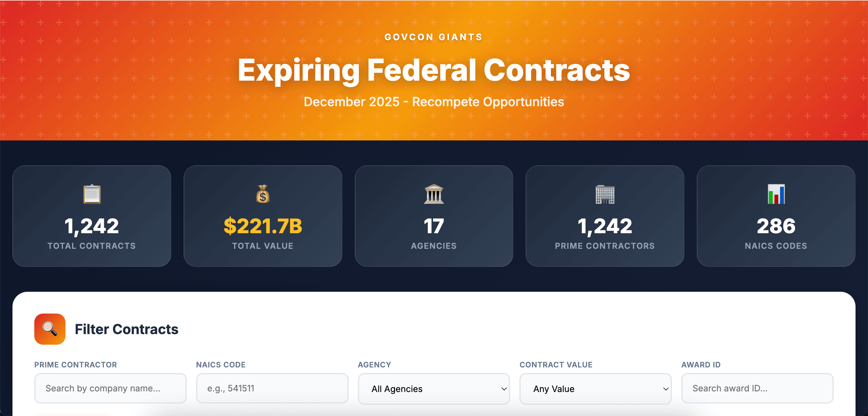The height and width of the screenshot is (416, 868).
Task: Click the magnifying glass Filter Contracts icon
Action: click(x=49, y=329)
